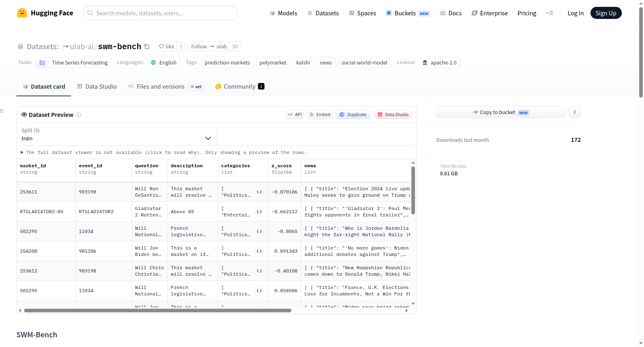Click the Log In link
This screenshot has height=347, width=644.
[x=576, y=13]
